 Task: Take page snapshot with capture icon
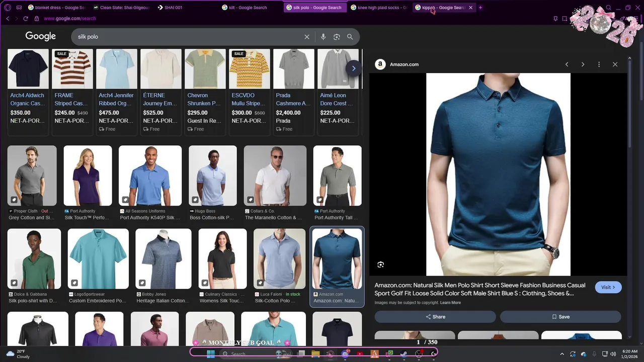click(x=565, y=19)
